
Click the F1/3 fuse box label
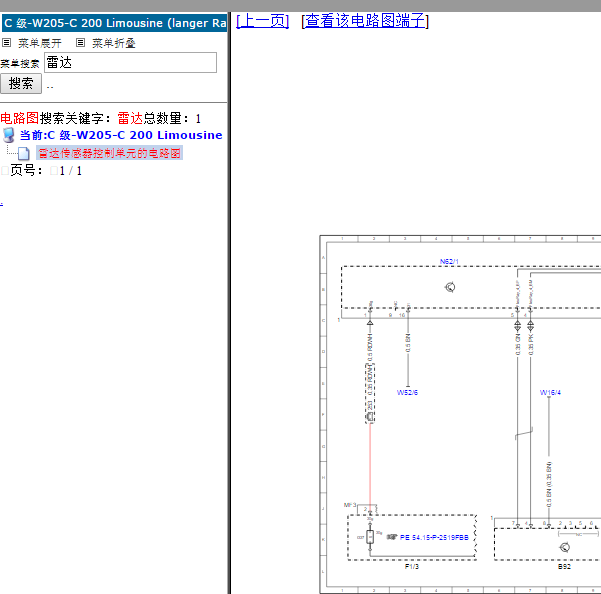click(412, 566)
